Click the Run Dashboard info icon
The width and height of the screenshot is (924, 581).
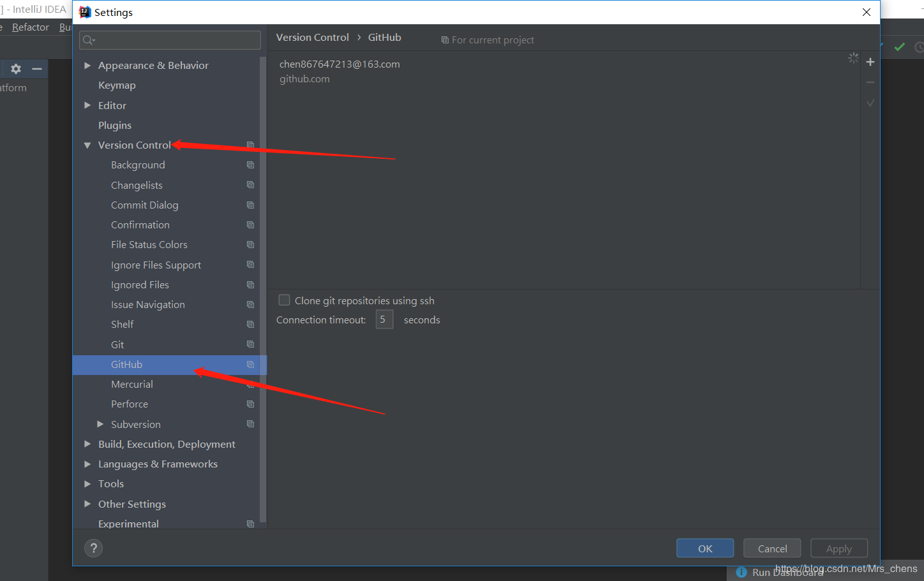(x=741, y=572)
